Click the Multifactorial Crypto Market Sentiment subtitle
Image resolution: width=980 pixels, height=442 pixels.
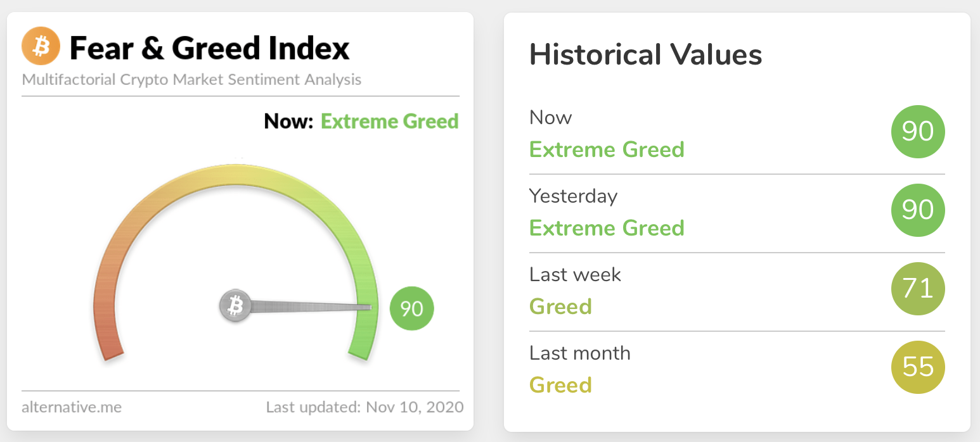[x=191, y=80]
